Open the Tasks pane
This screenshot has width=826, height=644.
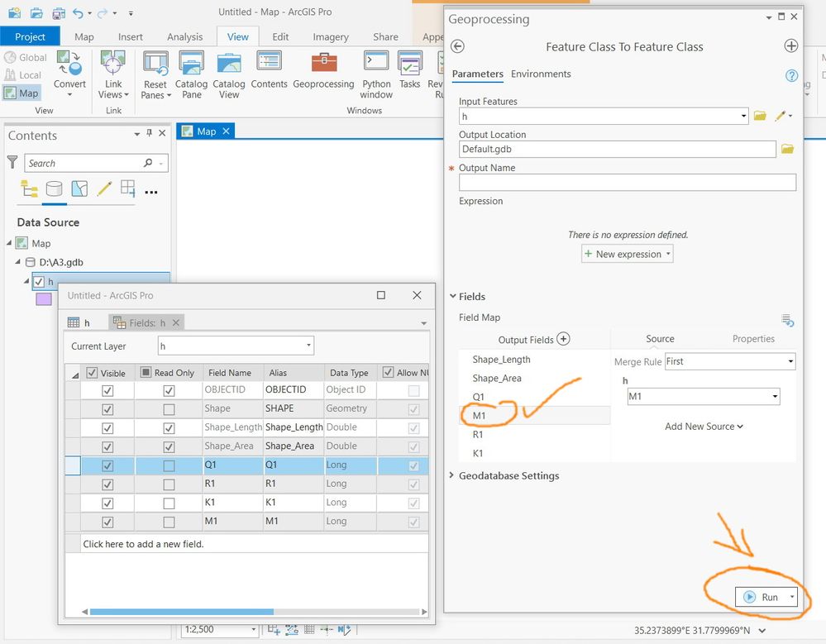[409, 69]
